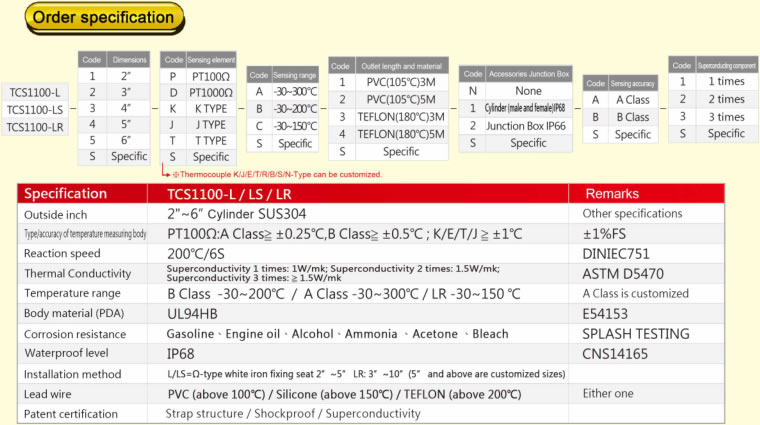760x425 pixels.
Task: Click the 'Accessories Junction Box' header
Action: [x=529, y=74]
